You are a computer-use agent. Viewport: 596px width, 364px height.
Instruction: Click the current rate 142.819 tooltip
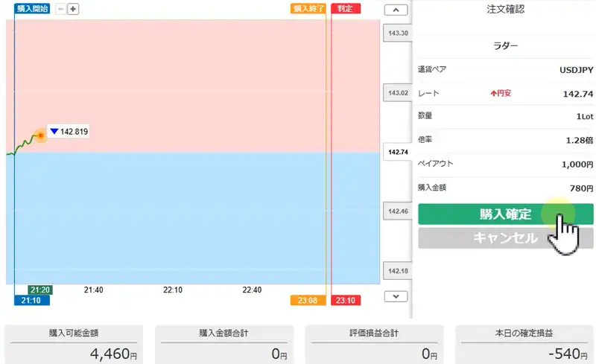[x=69, y=132]
